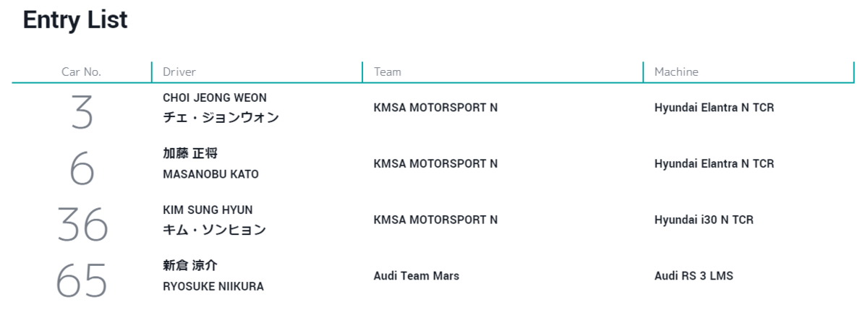868x310 pixels.
Task: Select car number 65
Action: point(82,281)
